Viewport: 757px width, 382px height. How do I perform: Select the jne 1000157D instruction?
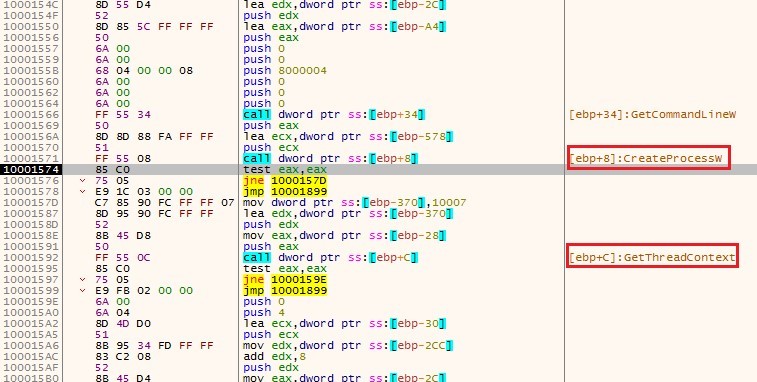pos(285,181)
